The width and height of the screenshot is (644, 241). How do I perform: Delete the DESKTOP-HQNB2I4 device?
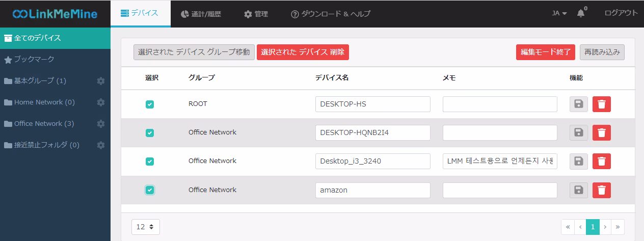point(602,132)
